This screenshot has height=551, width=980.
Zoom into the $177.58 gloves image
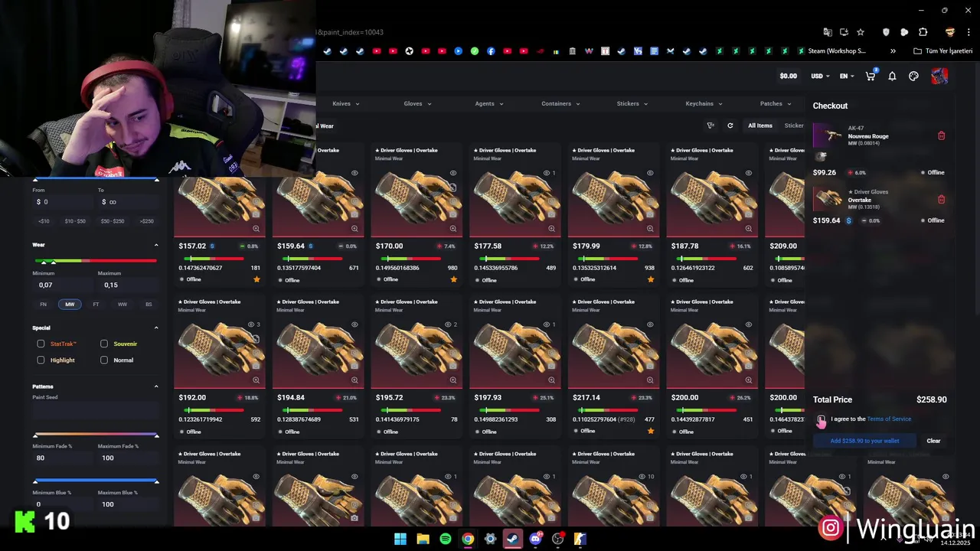pos(551,228)
